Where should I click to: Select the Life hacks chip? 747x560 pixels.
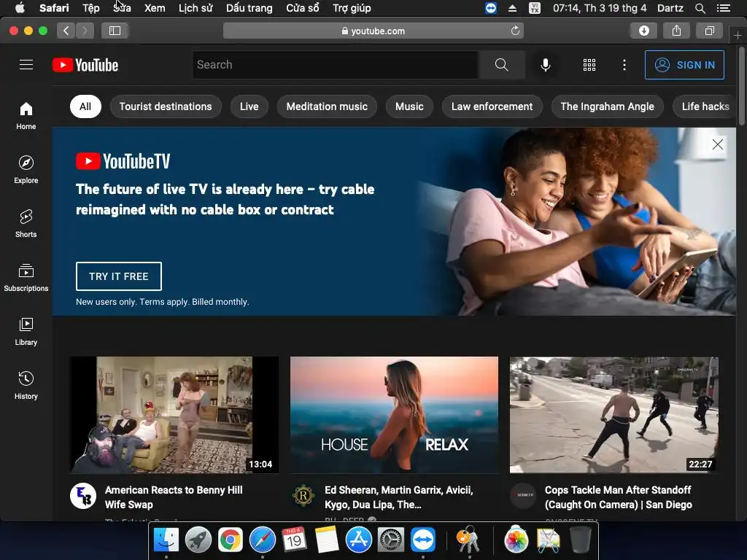(x=705, y=106)
